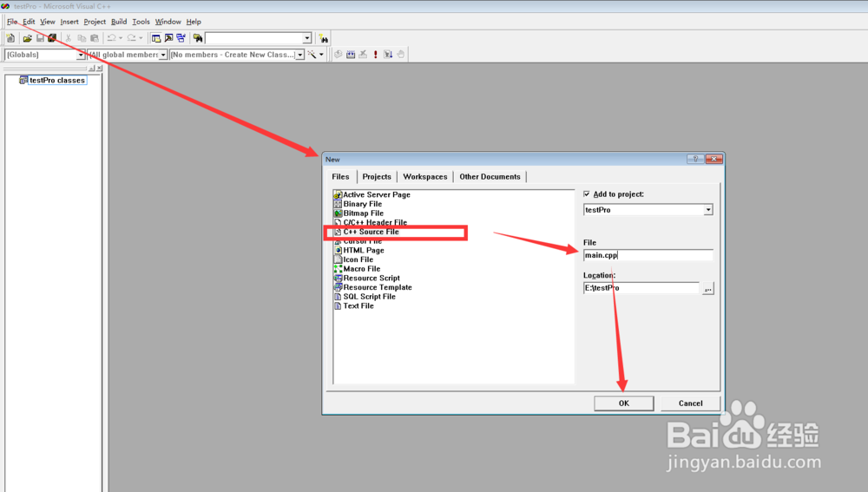The height and width of the screenshot is (492, 868).
Task: Click the browse location ellipsis button
Action: (x=708, y=288)
